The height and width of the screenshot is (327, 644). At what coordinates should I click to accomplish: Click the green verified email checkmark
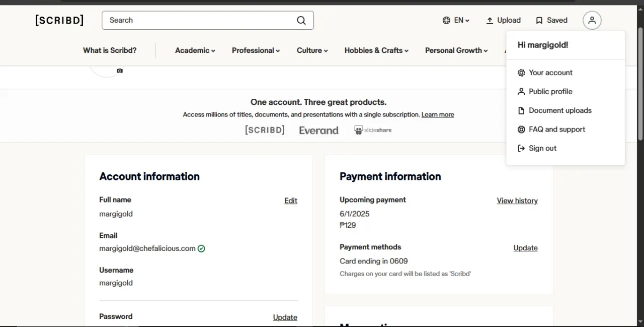[x=201, y=248]
